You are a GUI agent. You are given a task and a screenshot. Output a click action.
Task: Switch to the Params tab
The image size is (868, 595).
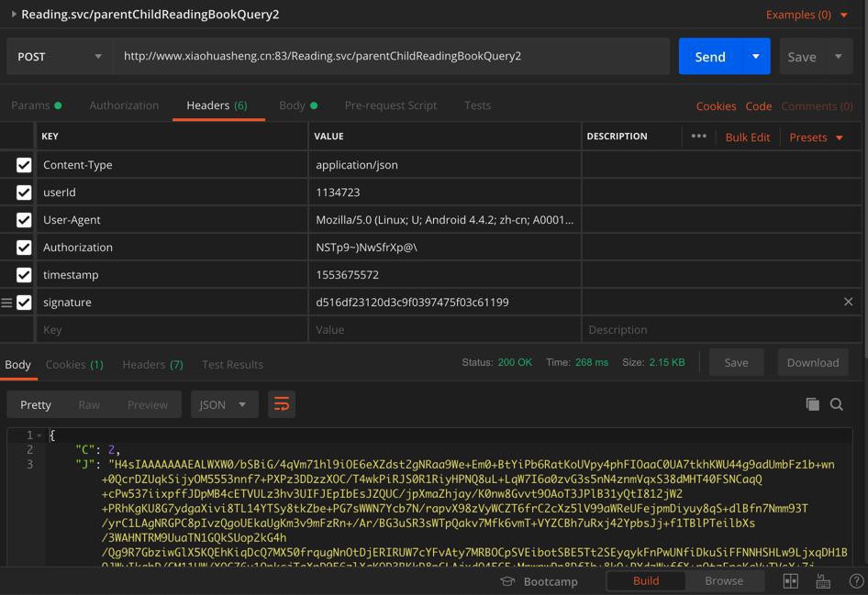pyautogui.click(x=36, y=105)
